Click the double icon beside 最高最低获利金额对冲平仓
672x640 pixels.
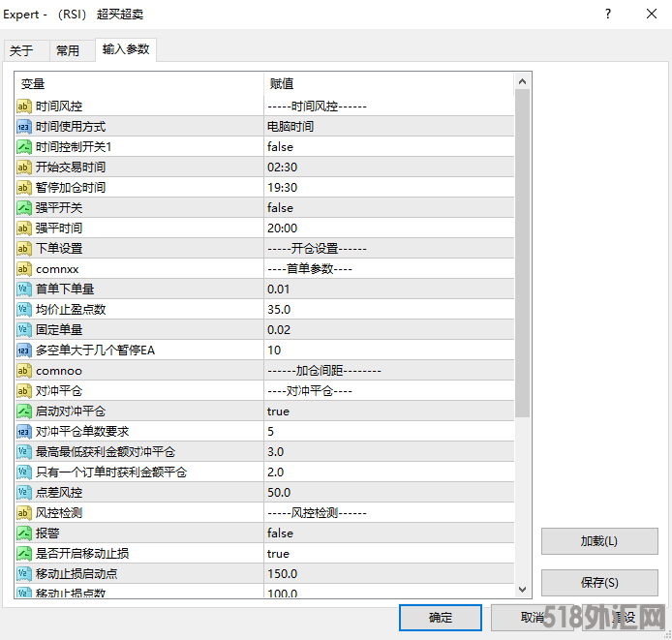pos(24,452)
